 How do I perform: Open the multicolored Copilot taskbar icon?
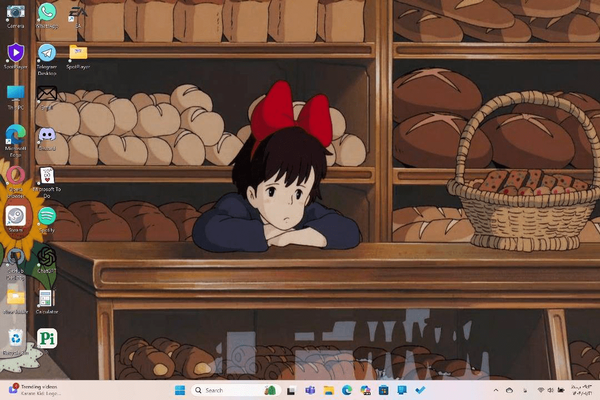[x=365, y=390]
